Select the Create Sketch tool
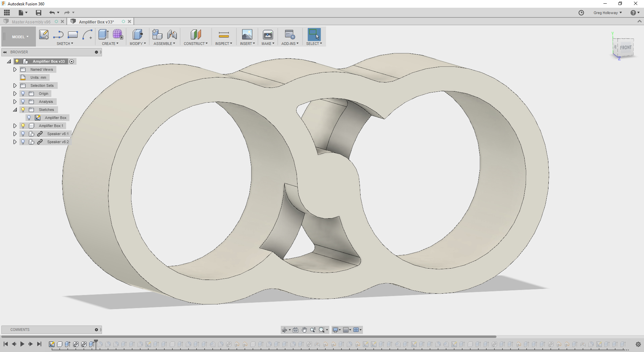The height and width of the screenshot is (352, 644). (x=44, y=35)
